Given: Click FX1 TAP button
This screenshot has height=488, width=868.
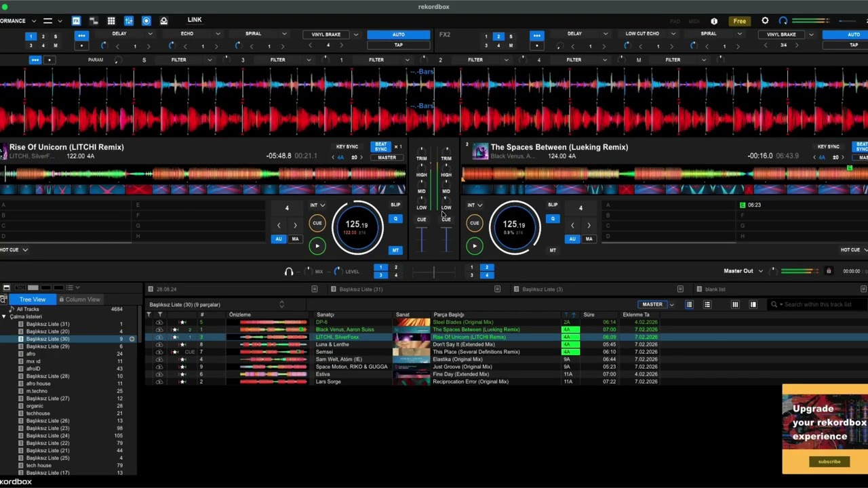Looking at the screenshot, I should pyautogui.click(x=398, y=45).
